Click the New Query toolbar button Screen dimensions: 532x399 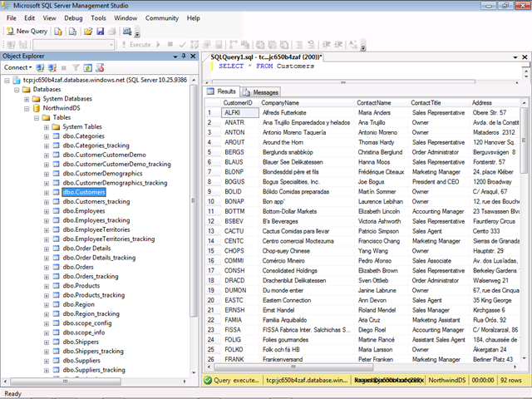click(x=27, y=31)
